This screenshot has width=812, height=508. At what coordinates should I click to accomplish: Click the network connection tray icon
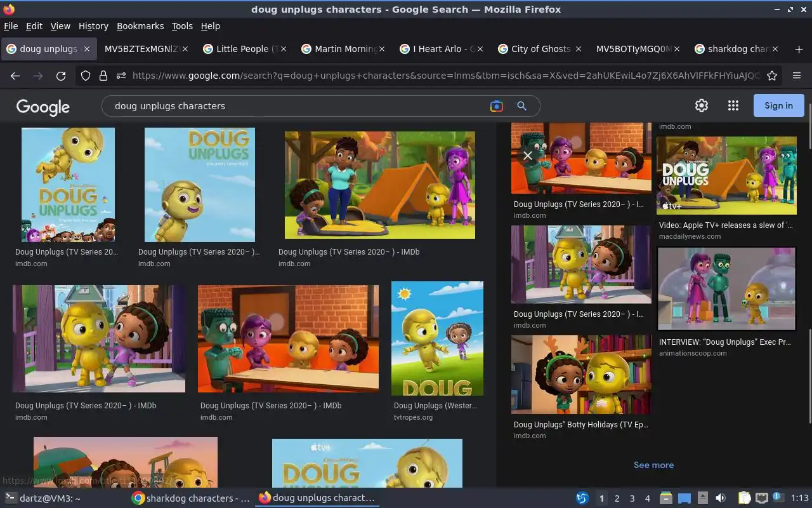pyautogui.click(x=762, y=498)
